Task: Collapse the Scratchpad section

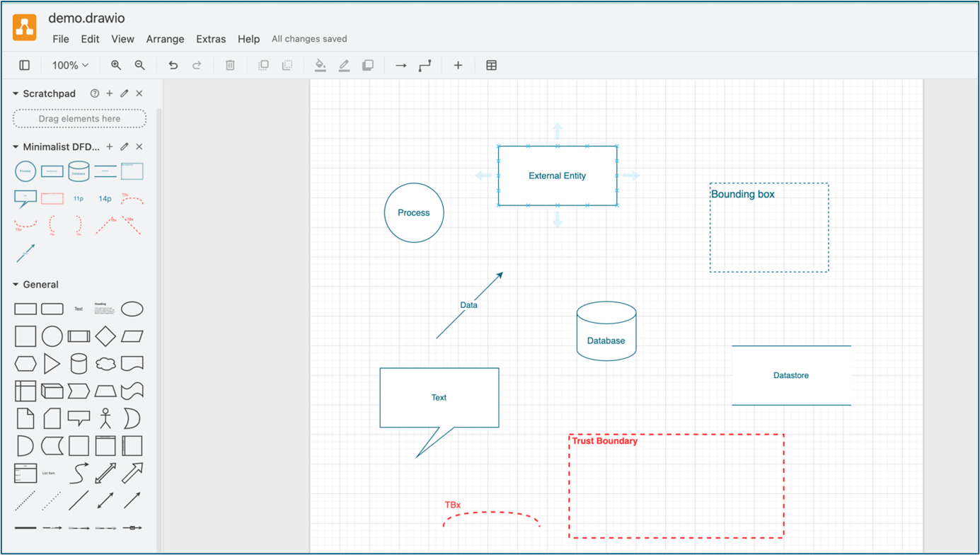Action: 16,93
